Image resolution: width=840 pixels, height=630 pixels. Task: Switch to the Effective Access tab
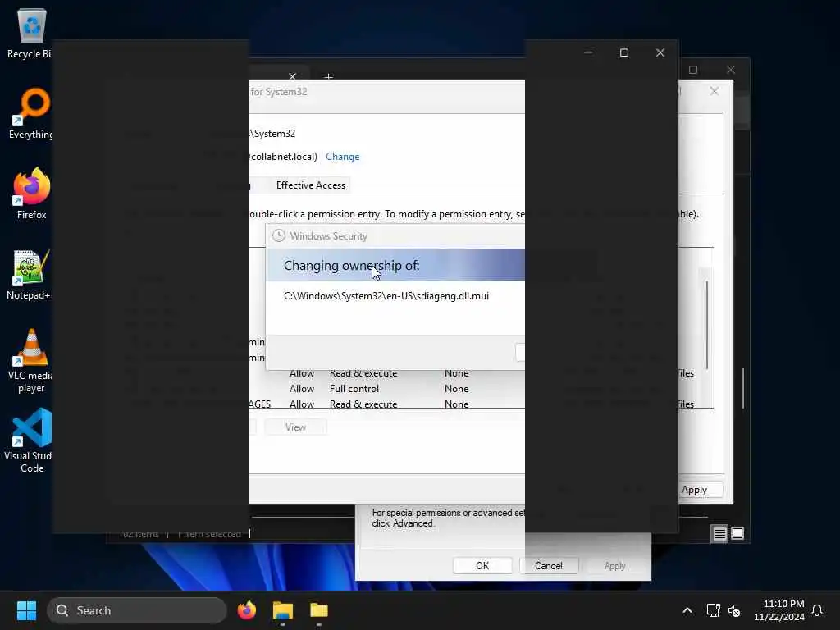[x=310, y=185]
